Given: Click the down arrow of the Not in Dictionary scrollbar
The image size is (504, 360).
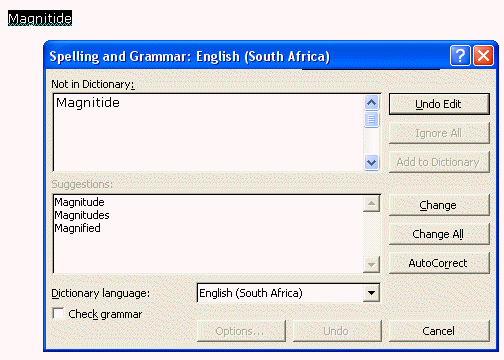Looking at the screenshot, I should (x=371, y=163).
